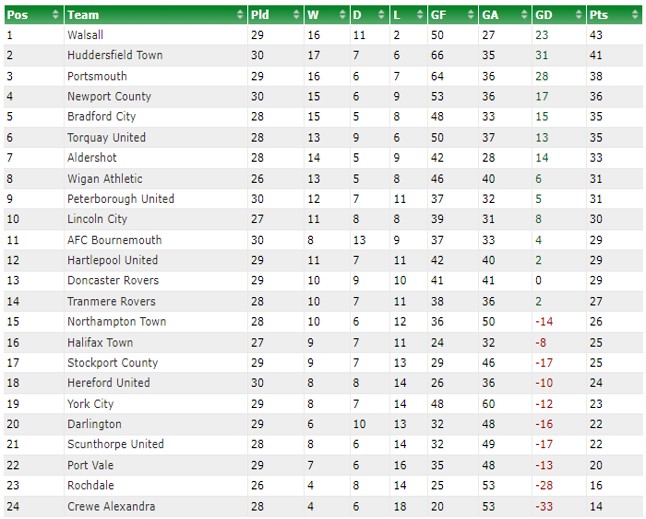Screen dimensions: 646x519
Task: Click the sort arrows beside the W header
Action: click(x=342, y=15)
